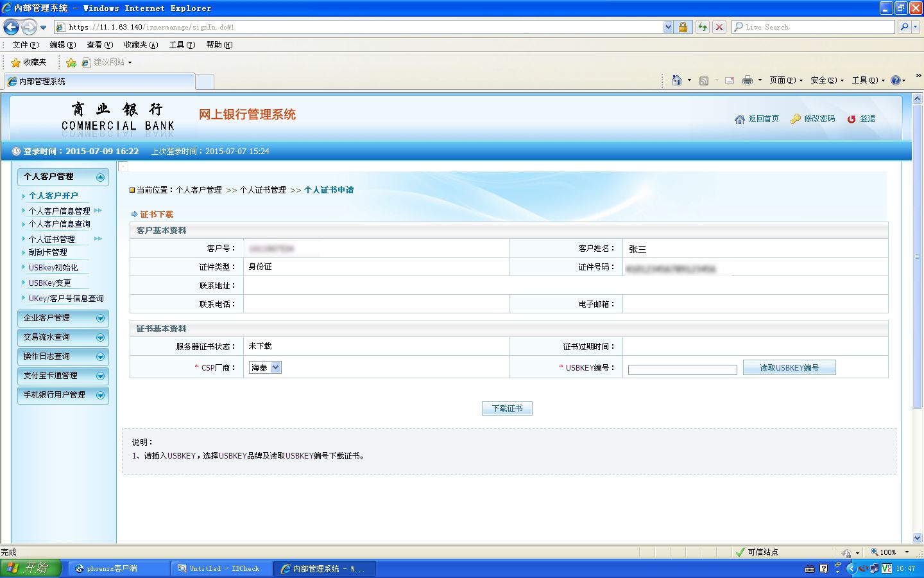Click the print icon in command bar

[x=747, y=80]
